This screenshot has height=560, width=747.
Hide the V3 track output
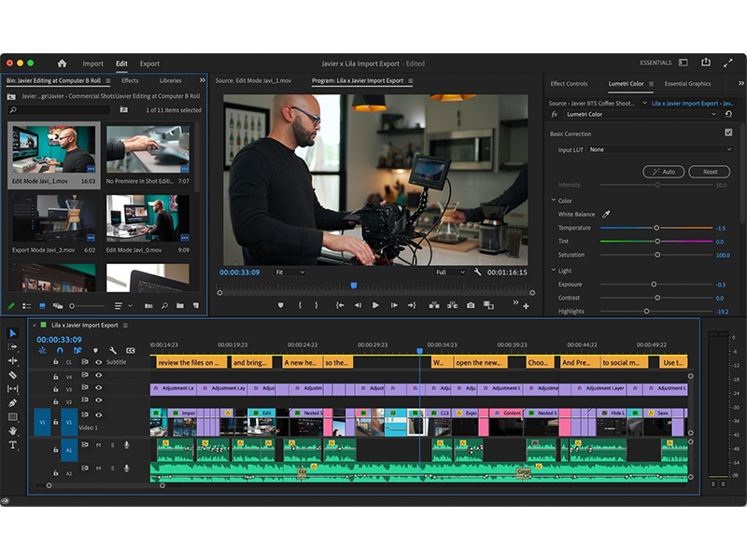(x=99, y=388)
